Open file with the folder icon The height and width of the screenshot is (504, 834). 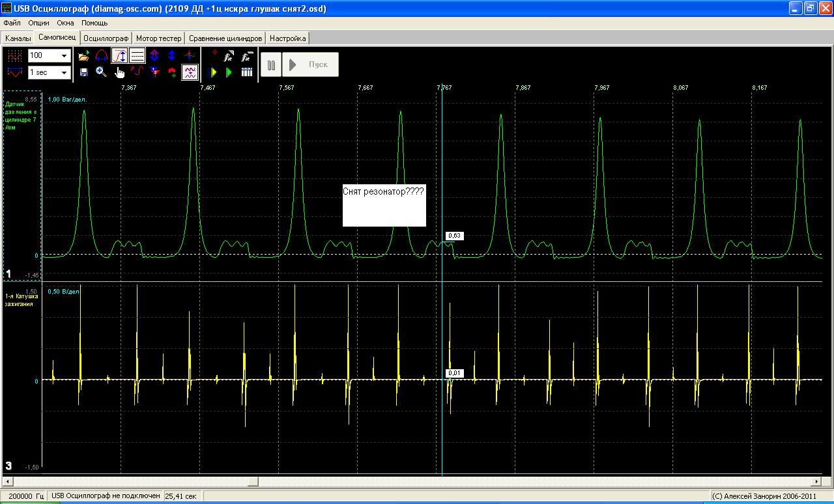pyautogui.click(x=83, y=56)
